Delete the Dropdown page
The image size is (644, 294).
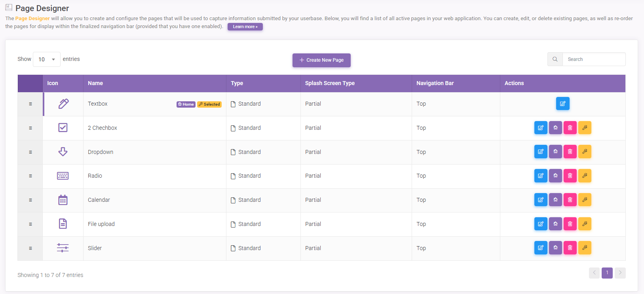pyautogui.click(x=570, y=152)
